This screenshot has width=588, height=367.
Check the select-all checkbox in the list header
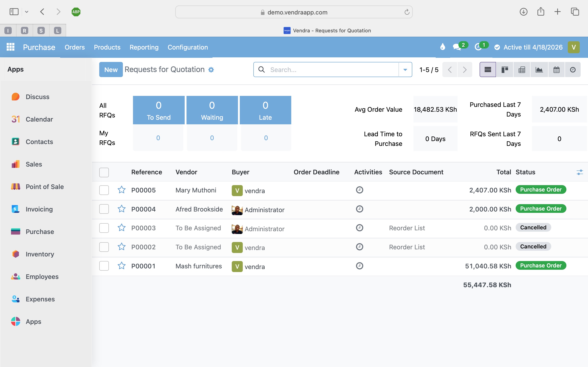pyautogui.click(x=104, y=172)
